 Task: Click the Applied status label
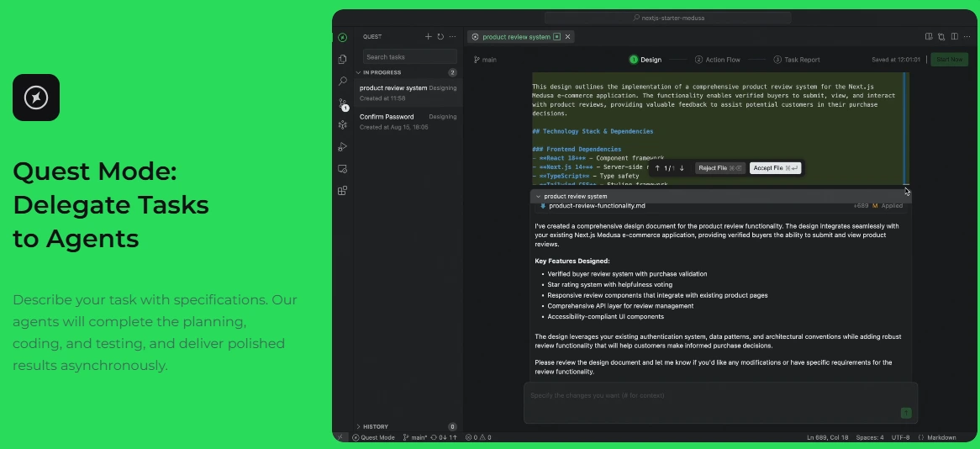point(892,206)
